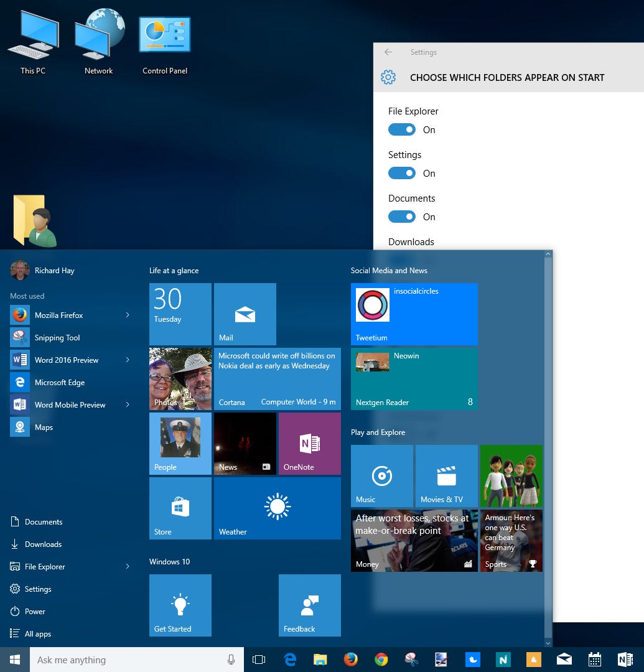This screenshot has width=644, height=672.
Task: Open Google Chrome from the taskbar
Action: [381, 660]
